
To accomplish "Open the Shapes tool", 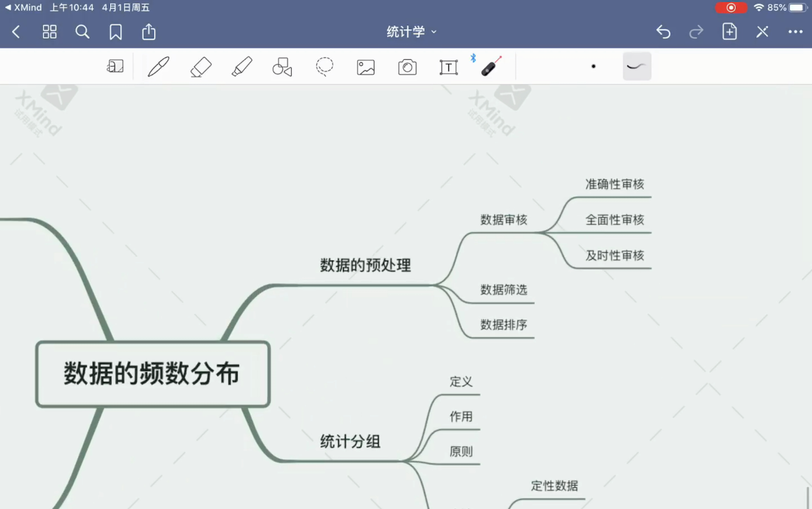I will click(x=282, y=66).
